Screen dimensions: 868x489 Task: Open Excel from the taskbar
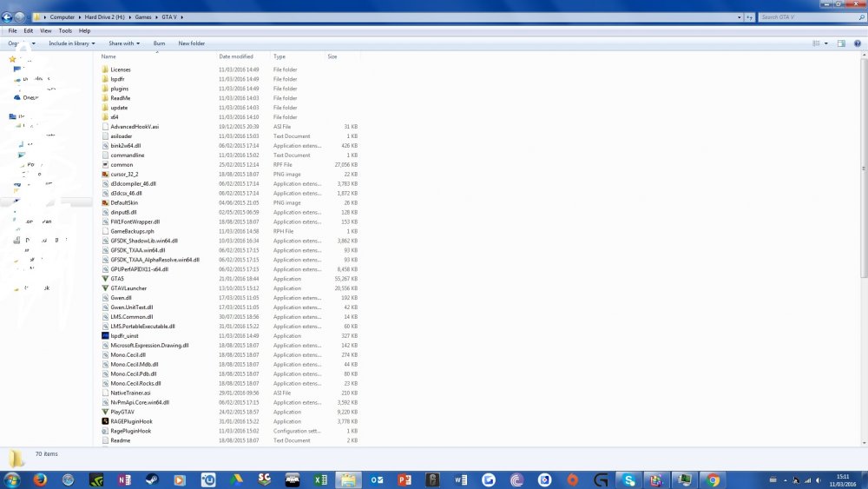tap(320, 479)
